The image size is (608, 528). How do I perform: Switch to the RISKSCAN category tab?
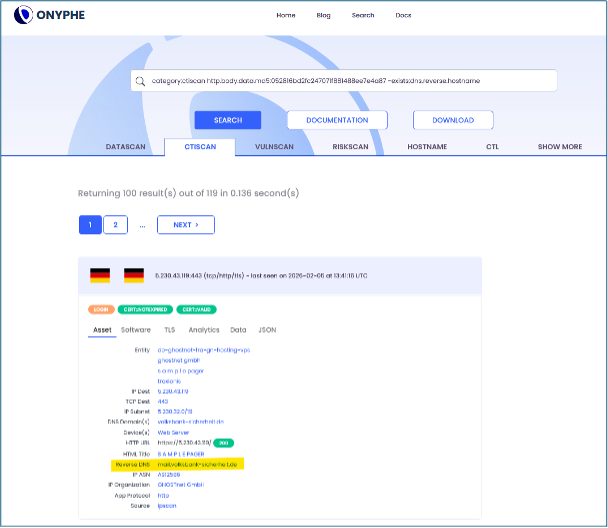(350, 147)
